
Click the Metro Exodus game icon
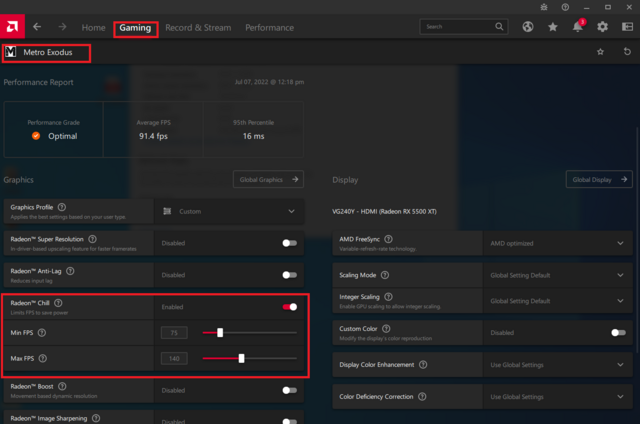(11, 52)
